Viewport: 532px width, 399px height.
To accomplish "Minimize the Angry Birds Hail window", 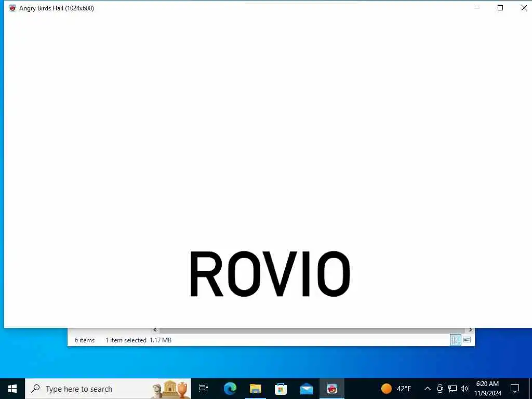I will (477, 8).
